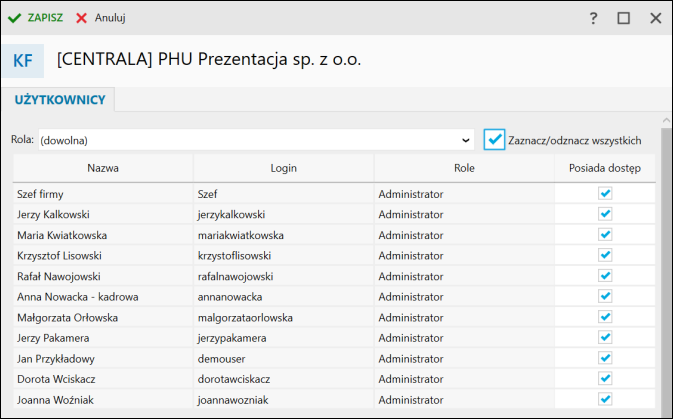The height and width of the screenshot is (419, 673).
Task: Disable access for Joanna Woźniak
Action: point(605,399)
